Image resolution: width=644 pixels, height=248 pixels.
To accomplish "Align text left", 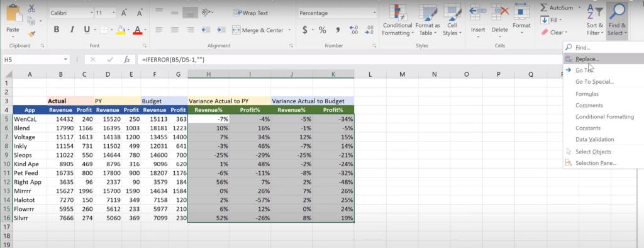I will click(158, 30).
